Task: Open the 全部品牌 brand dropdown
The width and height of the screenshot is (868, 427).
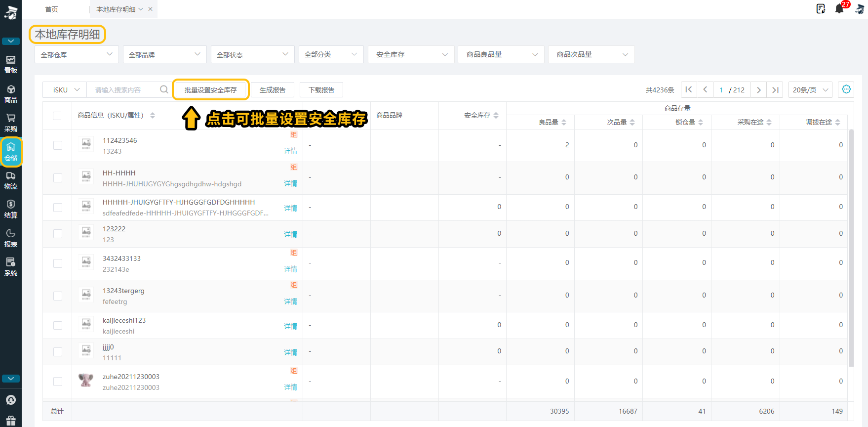Action: tap(164, 54)
